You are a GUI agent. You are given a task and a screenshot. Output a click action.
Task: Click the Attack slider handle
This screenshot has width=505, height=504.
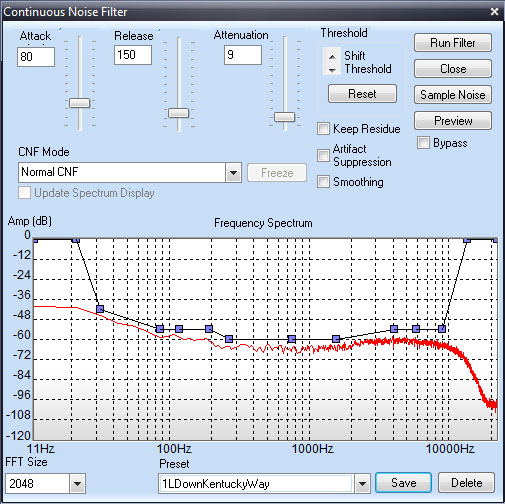click(79, 103)
